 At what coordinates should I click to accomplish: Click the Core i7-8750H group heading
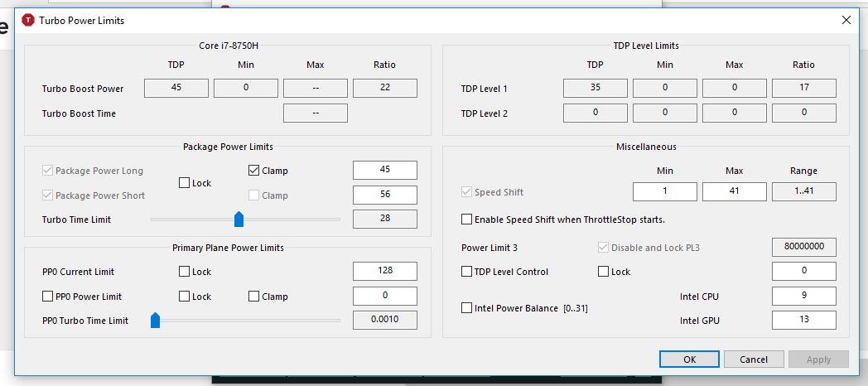click(x=228, y=46)
